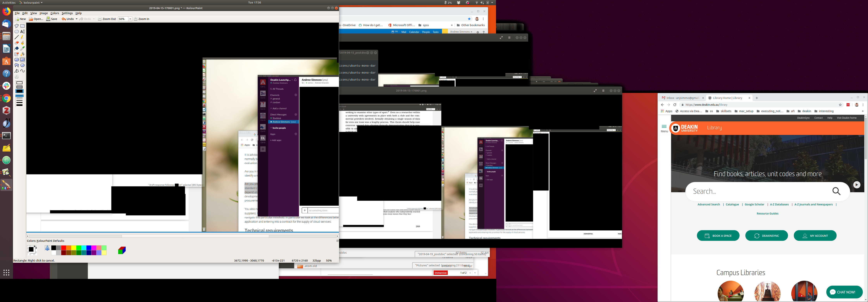The width and height of the screenshot is (868, 302).
Task: Choose the no-fill rectangle style option
Action: (x=20, y=83)
